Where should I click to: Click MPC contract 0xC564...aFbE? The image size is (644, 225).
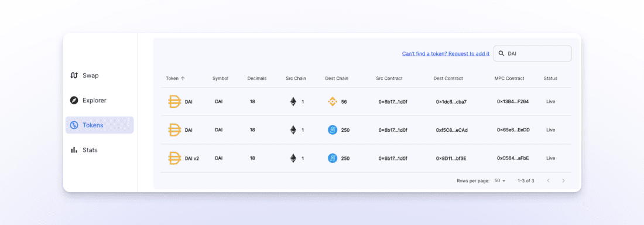pos(513,158)
